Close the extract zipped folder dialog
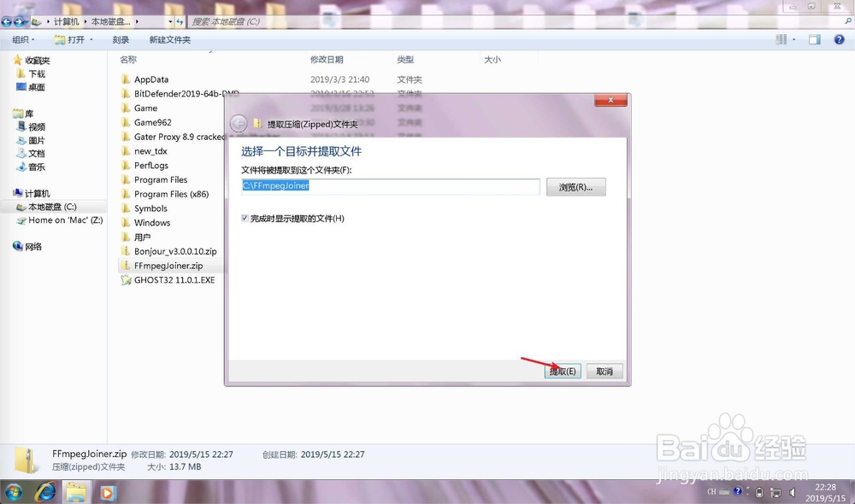This screenshot has height=504, width=855. click(x=610, y=100)
